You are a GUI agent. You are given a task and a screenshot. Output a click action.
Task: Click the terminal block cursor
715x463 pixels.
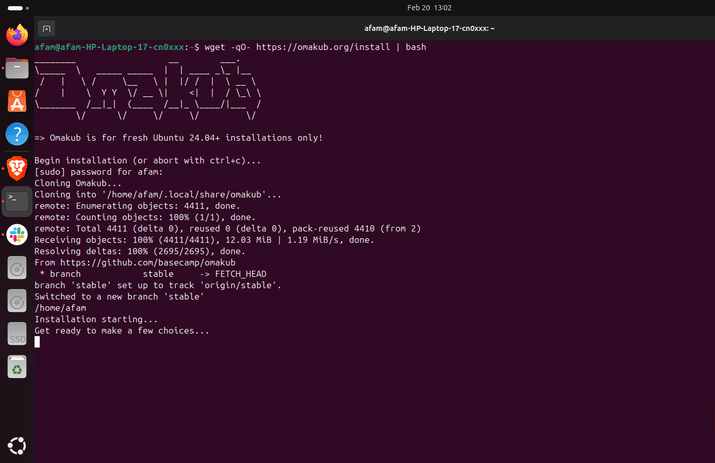point(37,342)
